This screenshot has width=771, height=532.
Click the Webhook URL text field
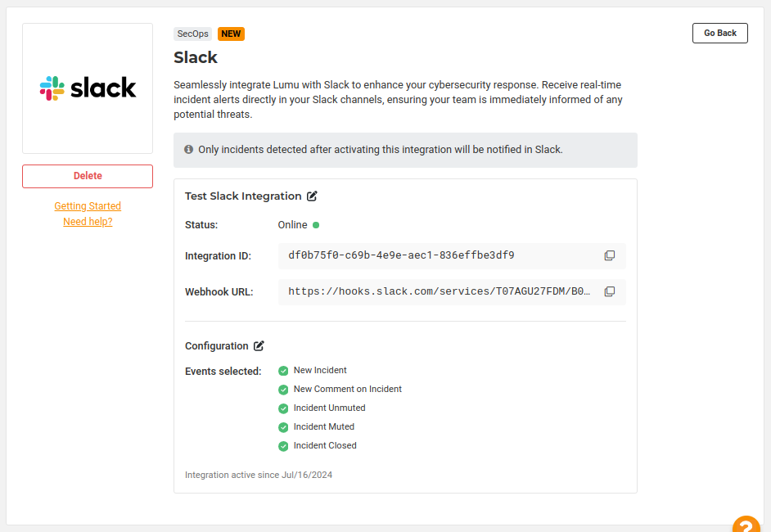pyautogui.click(x=438, y=292)
